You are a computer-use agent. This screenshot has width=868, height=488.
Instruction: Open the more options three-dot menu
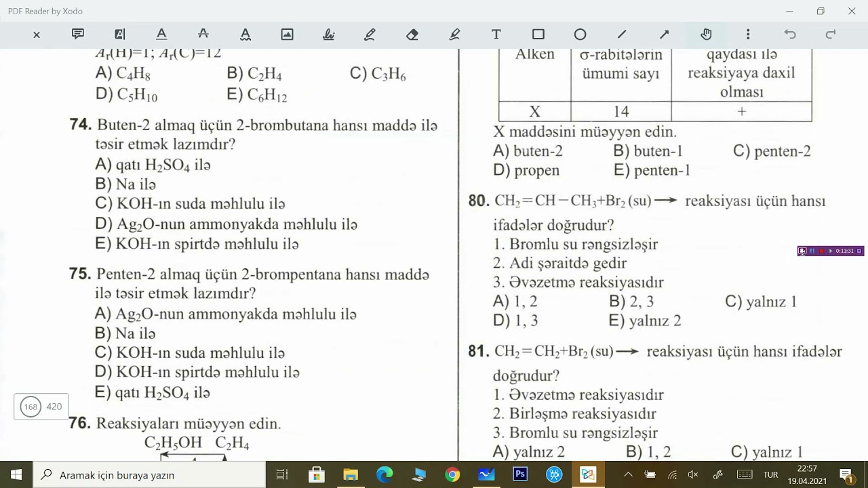[748, 34]
